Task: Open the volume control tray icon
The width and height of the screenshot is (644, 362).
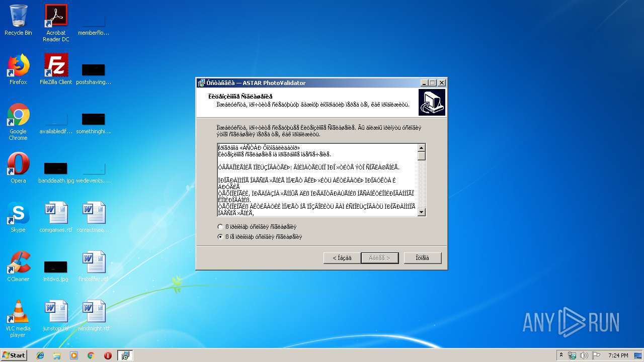Action: (584, 355)
